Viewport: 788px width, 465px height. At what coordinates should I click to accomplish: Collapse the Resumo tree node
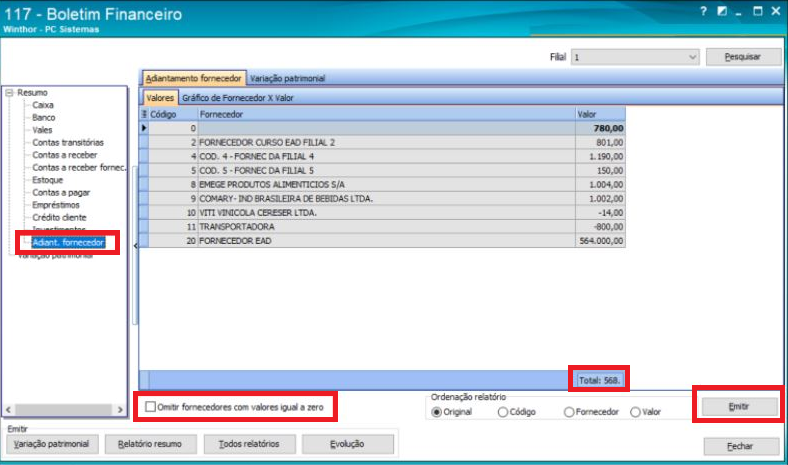click(9, 92)
